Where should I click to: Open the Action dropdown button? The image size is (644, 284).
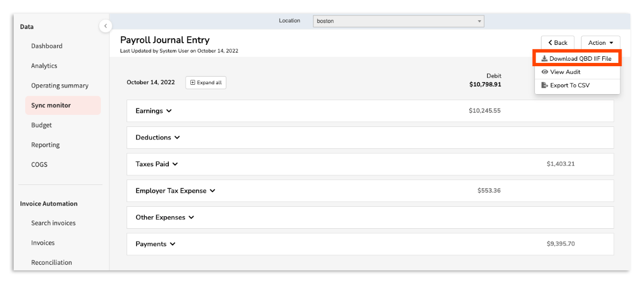pos(600,43)
